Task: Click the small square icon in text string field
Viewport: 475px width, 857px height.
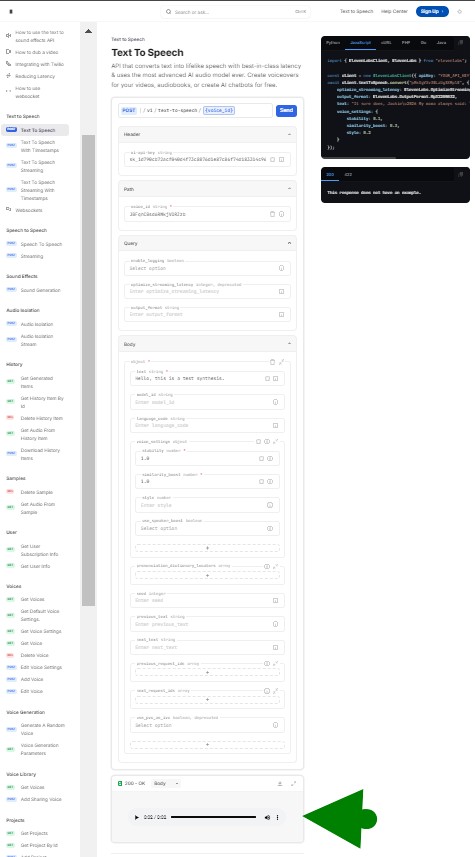Action: (267, 378)
